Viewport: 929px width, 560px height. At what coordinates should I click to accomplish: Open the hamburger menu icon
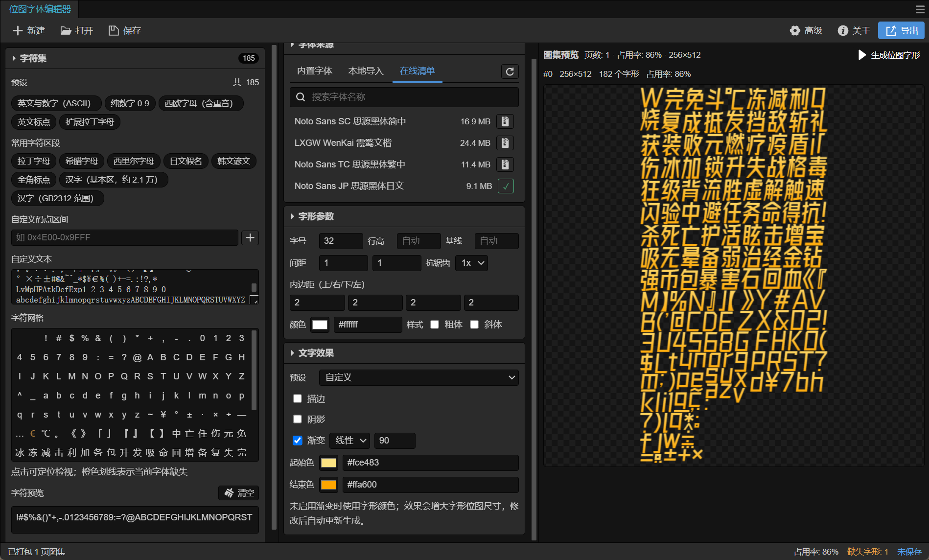[920, 9]
